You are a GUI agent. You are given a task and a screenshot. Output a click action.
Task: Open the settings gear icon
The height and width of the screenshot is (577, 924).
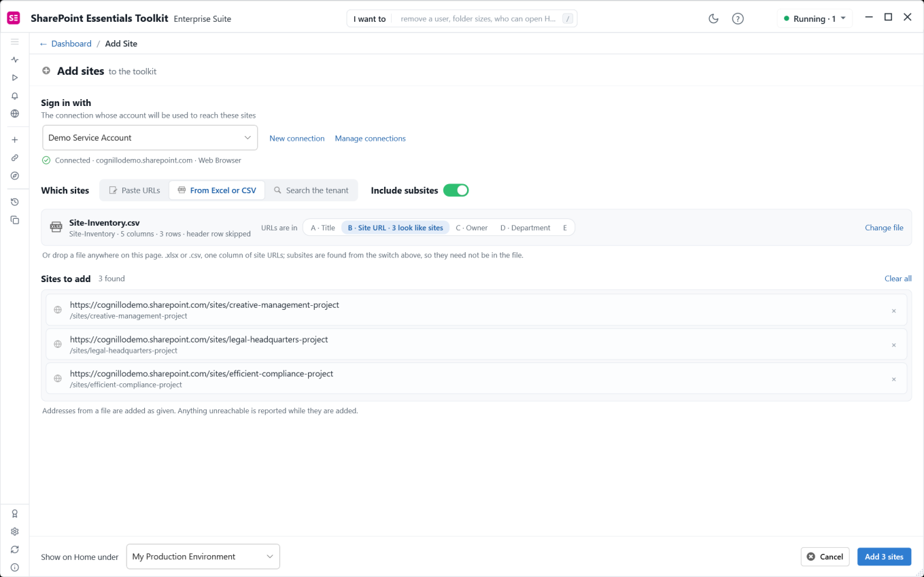14,531
